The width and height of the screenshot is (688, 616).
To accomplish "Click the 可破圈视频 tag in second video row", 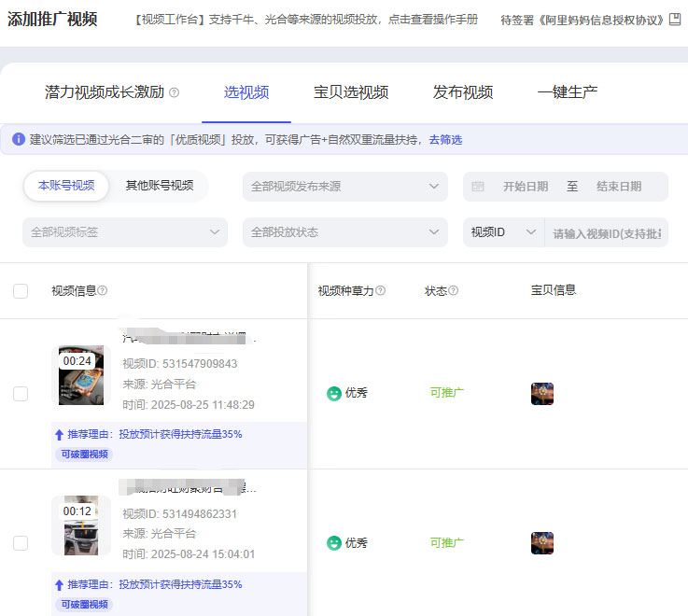I will point(84,605).
